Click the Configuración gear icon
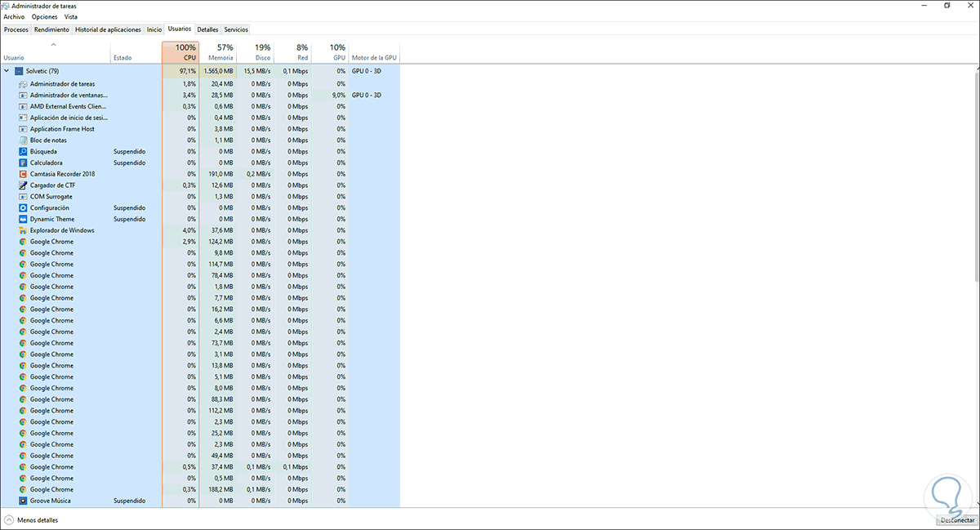The image size is (980, 530). (23, 208)
